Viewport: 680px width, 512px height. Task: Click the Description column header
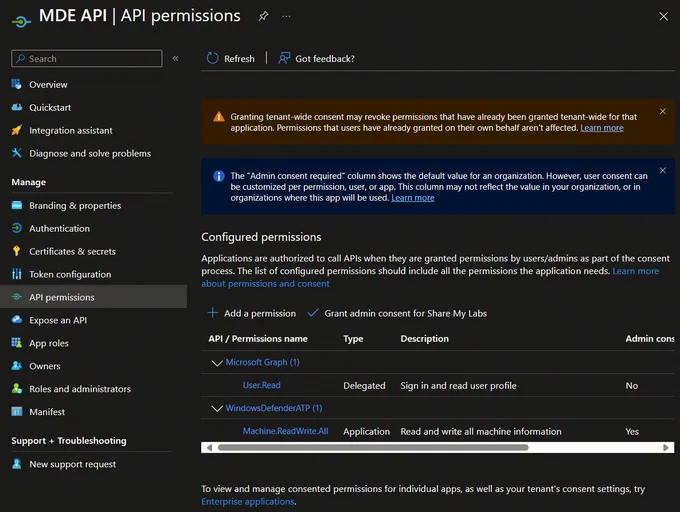pyautogui.click(x=425, y=339)
